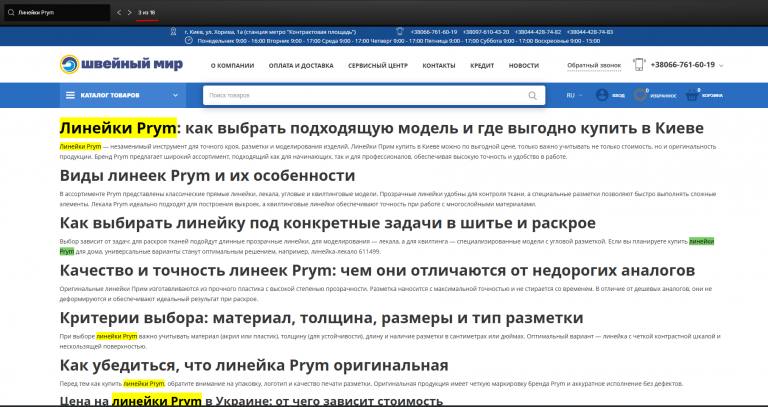The width and height of the screenshot is (768, 407).
Task: Click the phone icon in top blue bar
Action: 400,31
